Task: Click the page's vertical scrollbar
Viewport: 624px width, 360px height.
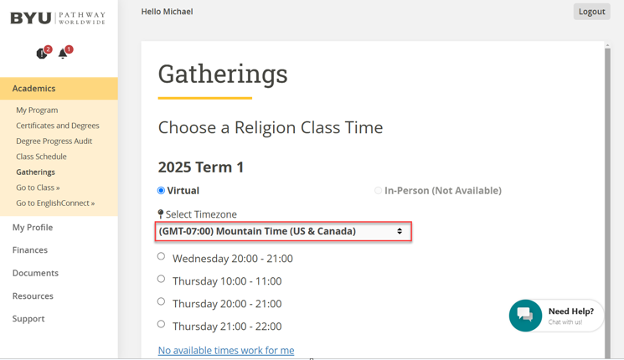Action: coord(607,199)
